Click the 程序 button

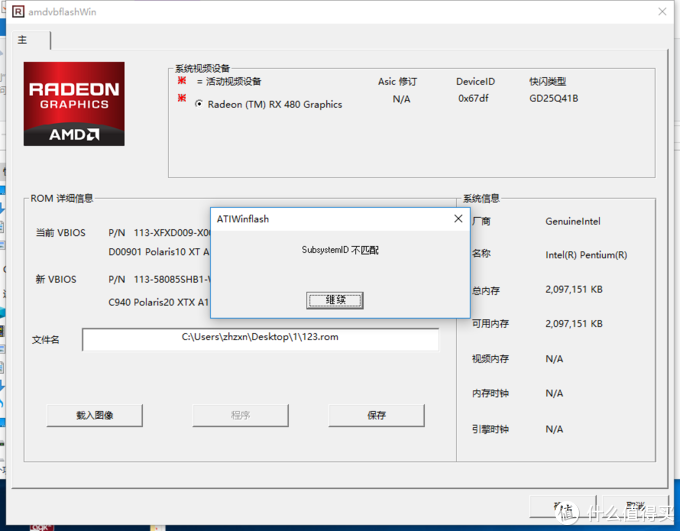point(240,415)
